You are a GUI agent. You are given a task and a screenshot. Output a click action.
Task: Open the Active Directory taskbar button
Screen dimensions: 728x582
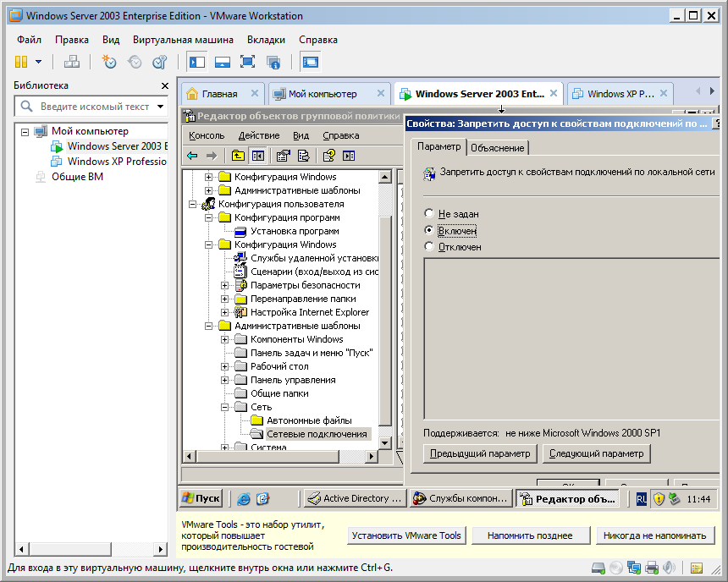(x=356, y=498)
